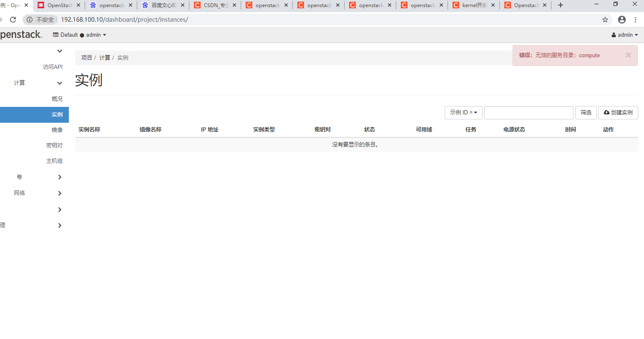This screenshot has height=339, width=644.
Task: Click the 实例名称 column header
Action: coord(89,129)
